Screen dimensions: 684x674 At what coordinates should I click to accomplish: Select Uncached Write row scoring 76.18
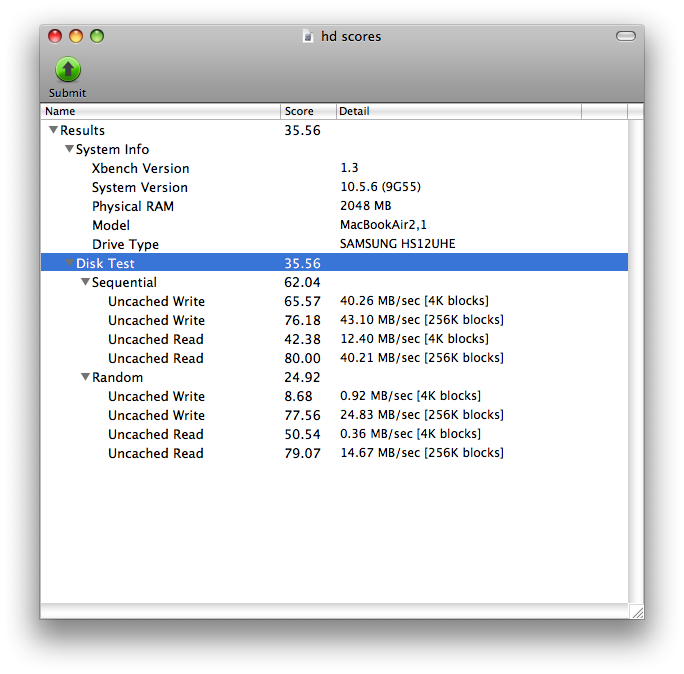click(335, 320)
